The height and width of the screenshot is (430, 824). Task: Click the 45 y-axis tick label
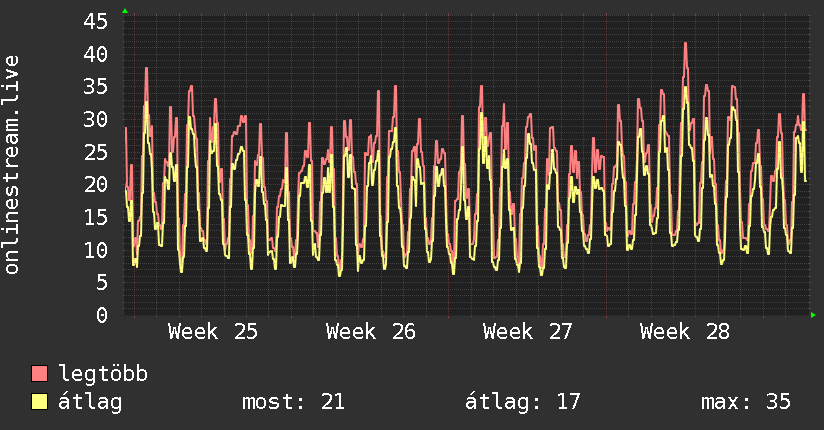96,22
